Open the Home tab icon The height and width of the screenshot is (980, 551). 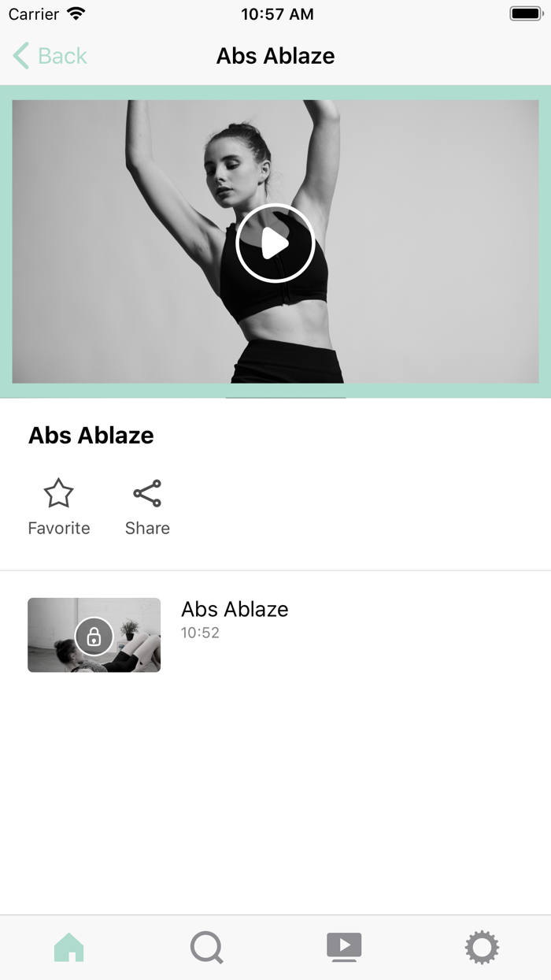pyautogui.click(x=69, y=947)
